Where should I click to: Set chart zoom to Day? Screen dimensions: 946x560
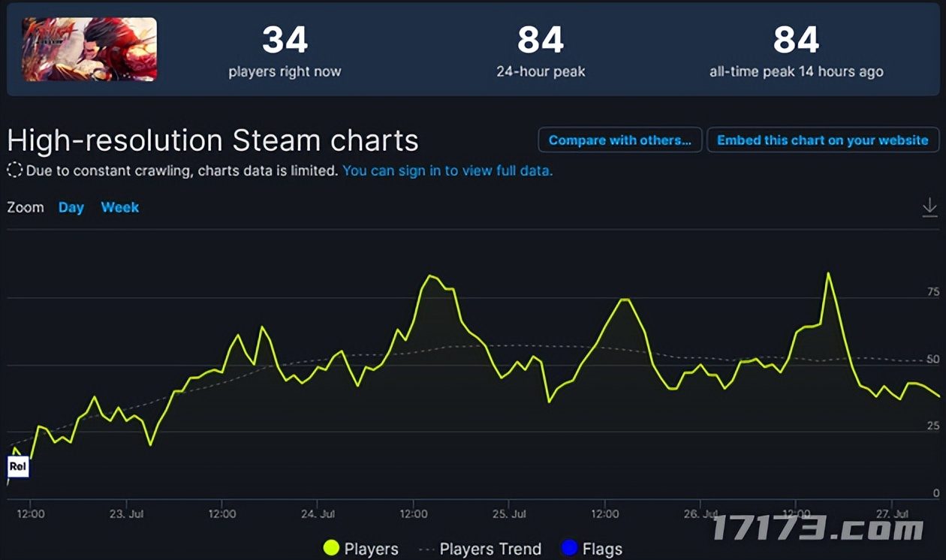pos(71,207)
